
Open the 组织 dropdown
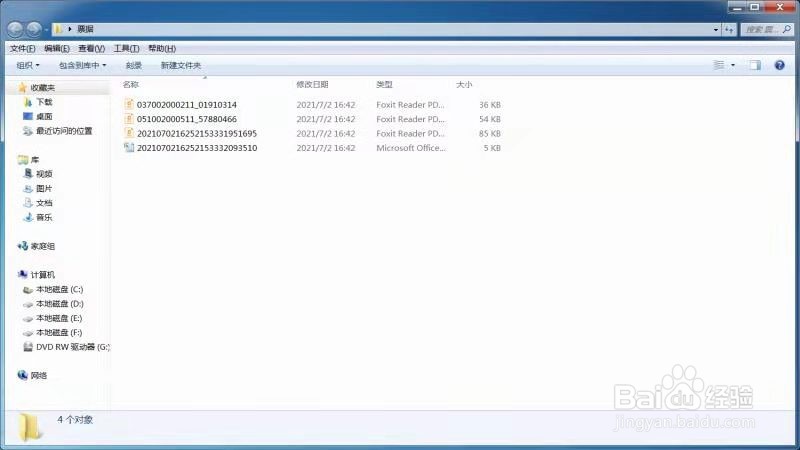click(28, 65)
